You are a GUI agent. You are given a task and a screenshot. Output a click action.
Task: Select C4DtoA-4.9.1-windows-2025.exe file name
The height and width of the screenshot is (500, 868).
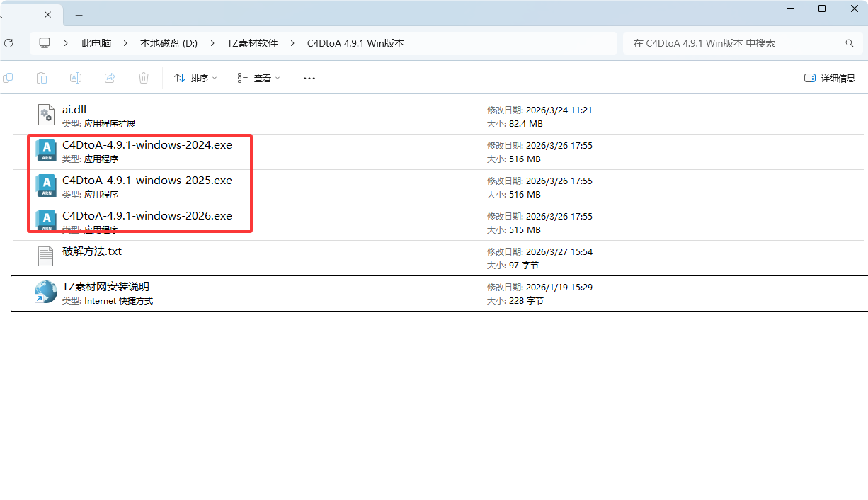coord(147,181)
